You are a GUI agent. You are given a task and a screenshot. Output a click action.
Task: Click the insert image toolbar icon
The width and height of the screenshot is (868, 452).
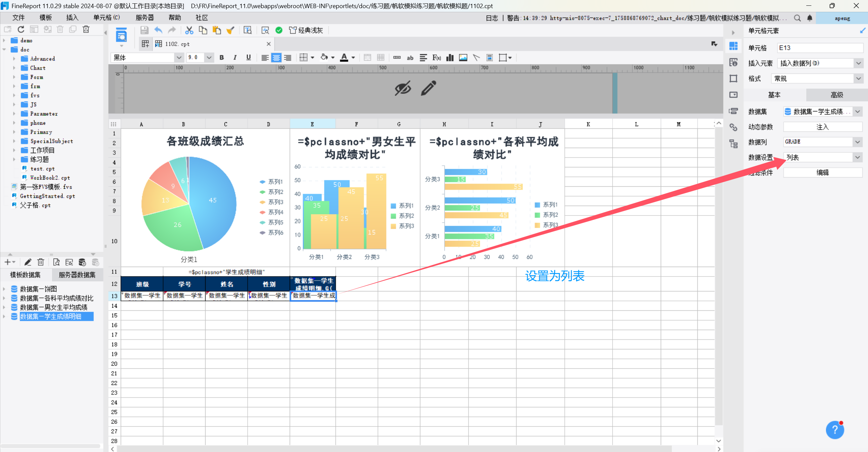463,58
